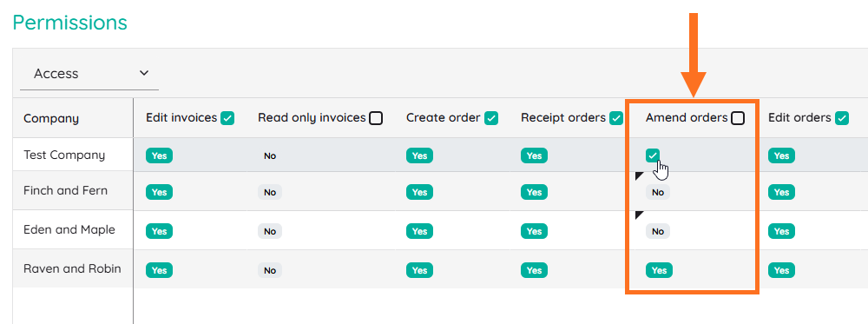Toggle Test Company Amend orders checkbox
This screenshot has height=324, width=868.
[x=653, y=155]
